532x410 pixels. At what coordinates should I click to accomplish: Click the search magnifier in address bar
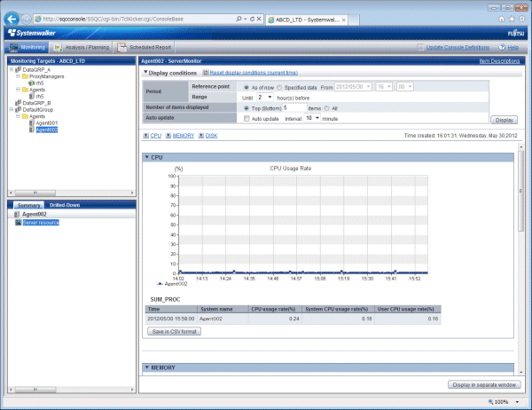pos(239,19)
